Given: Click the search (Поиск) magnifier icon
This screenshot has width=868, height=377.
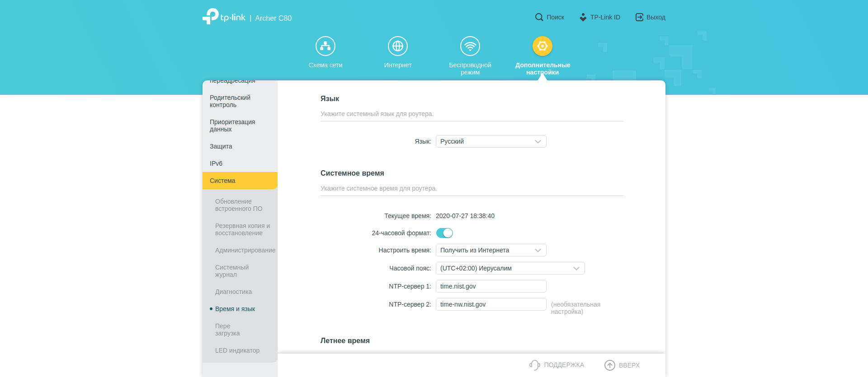Looking at the screenshot, I should point(539,17).
